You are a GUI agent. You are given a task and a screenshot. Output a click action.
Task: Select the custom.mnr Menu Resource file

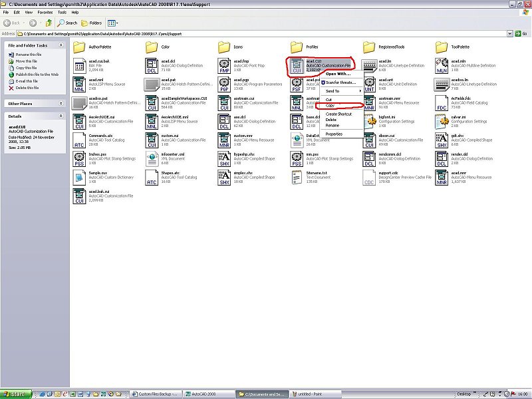coord(246,140)
